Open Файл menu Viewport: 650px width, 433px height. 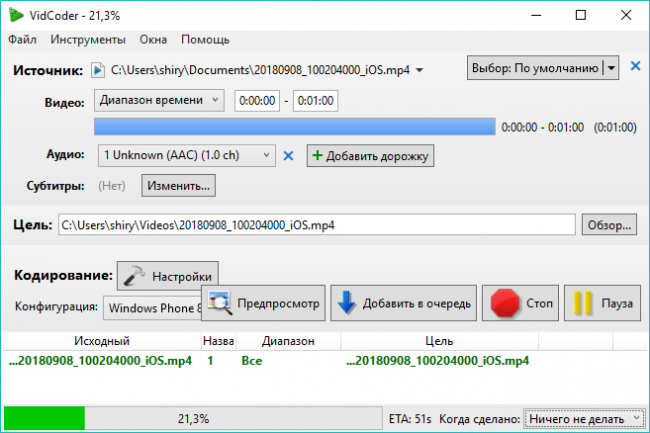coord(22,40)
